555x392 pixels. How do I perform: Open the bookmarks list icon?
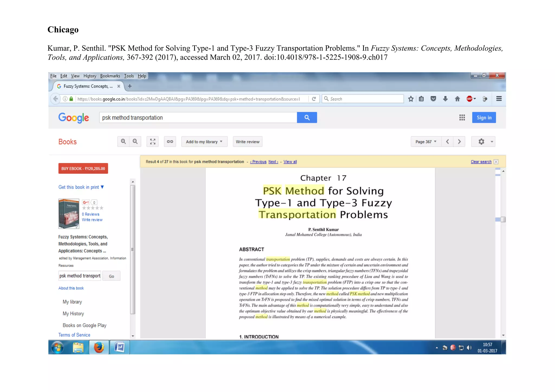pos(421,99)
